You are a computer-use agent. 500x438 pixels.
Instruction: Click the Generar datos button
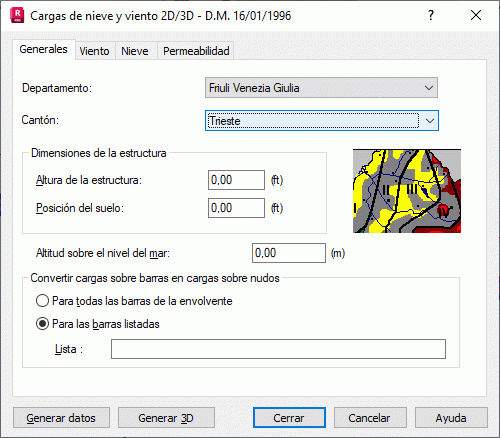[61, 418]
